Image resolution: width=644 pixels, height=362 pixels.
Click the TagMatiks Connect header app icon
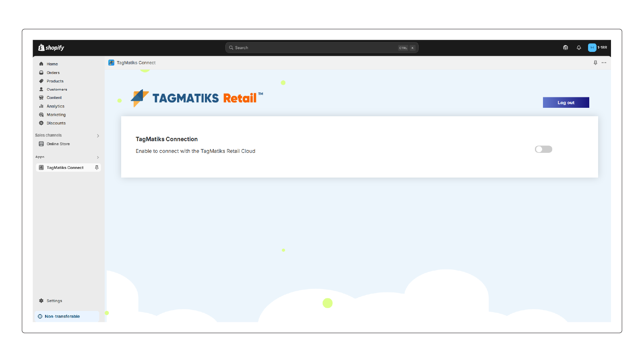pyautogui.click(x=111, y=63)
